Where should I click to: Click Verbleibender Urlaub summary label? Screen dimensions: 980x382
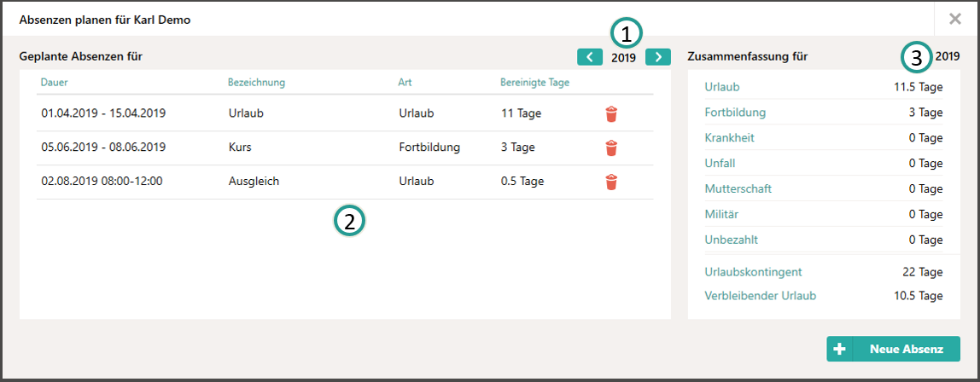(x=760, y=296)
